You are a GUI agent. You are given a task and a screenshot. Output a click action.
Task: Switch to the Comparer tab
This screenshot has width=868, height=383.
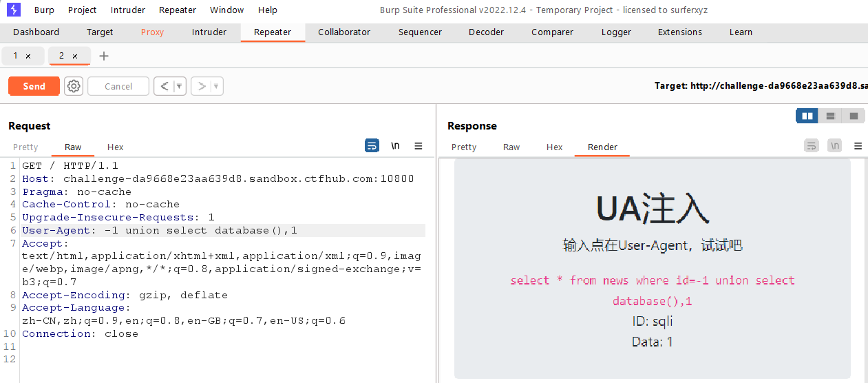[x=552, y=32]
